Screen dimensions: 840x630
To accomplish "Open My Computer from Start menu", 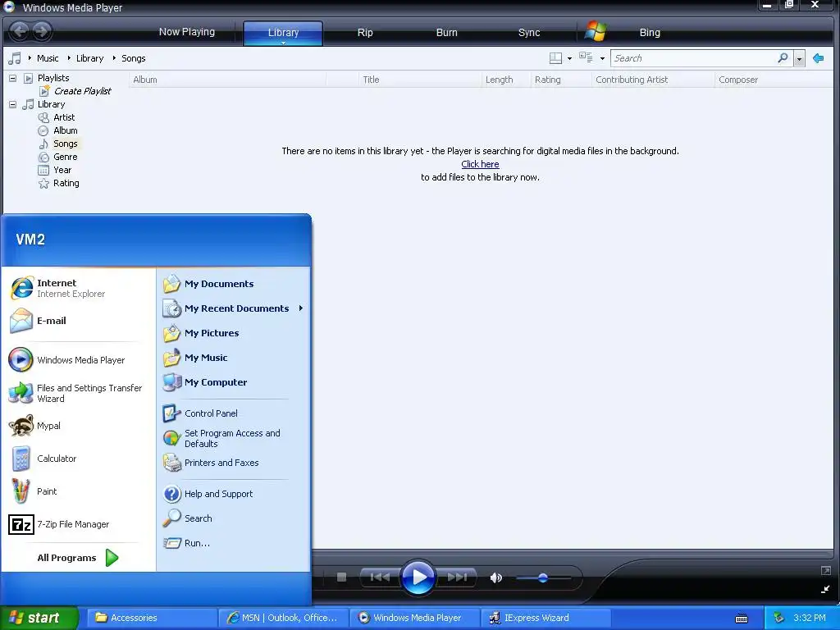I will tap(233, 382).
